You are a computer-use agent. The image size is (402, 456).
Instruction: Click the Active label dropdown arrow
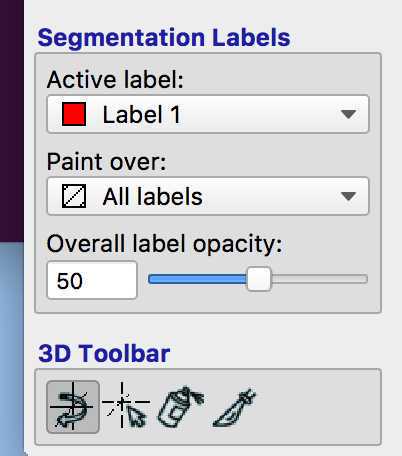pyautogui.click(x=349, y=114)
